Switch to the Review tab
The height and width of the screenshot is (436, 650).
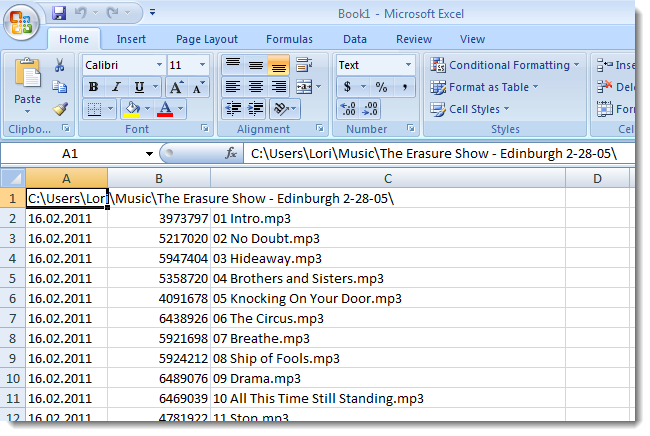414,39
